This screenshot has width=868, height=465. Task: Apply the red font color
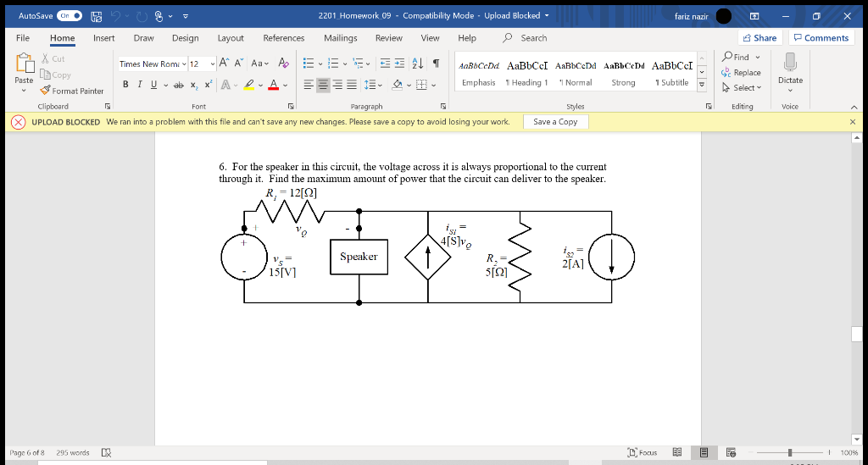click(x=274, y=85)
